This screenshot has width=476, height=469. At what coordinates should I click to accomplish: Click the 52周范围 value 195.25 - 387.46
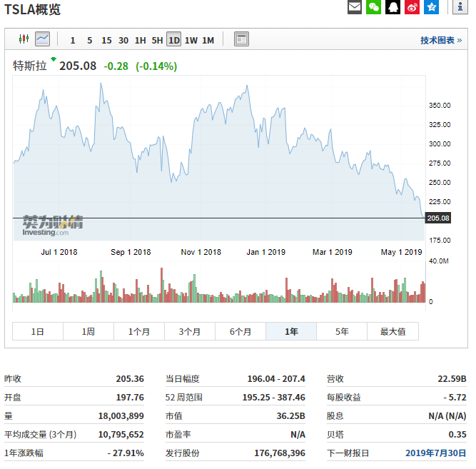point(274,398)
